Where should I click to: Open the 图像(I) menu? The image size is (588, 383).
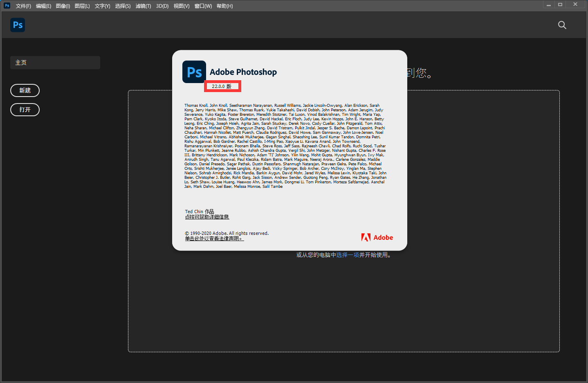(x=63, y=6)
